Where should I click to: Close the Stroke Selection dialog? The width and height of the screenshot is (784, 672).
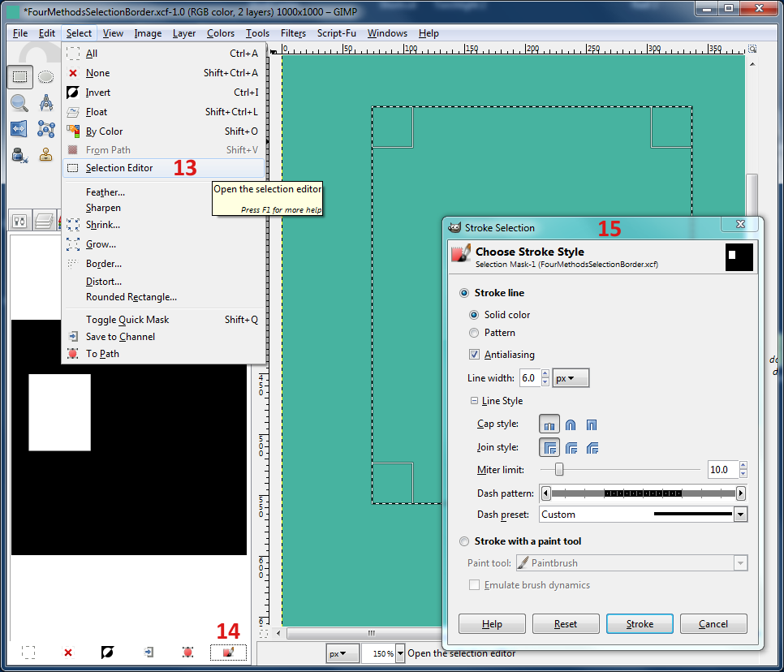[740, 225]
